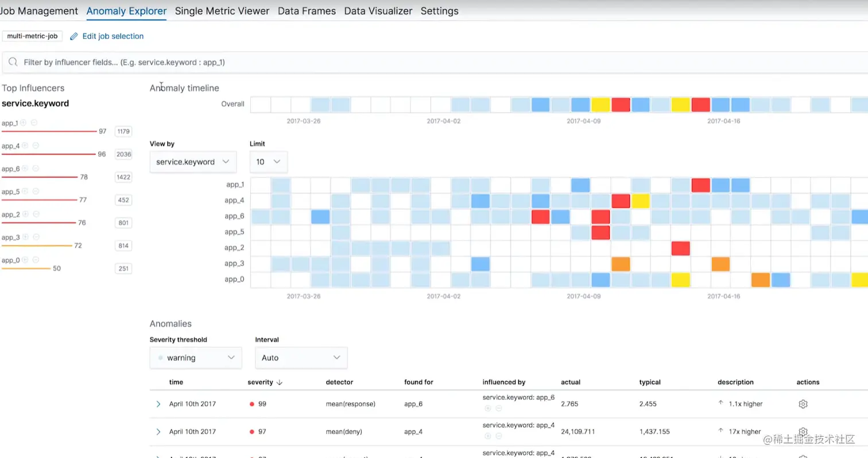Open the Data Visualizer tab
The image size is (868, 458).
378,11
